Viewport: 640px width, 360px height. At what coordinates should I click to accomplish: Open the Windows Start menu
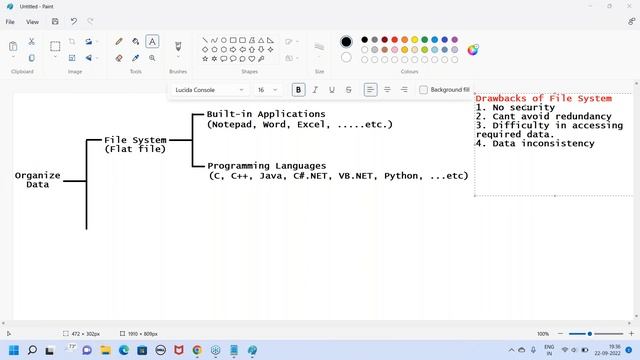tap(14, 350)
